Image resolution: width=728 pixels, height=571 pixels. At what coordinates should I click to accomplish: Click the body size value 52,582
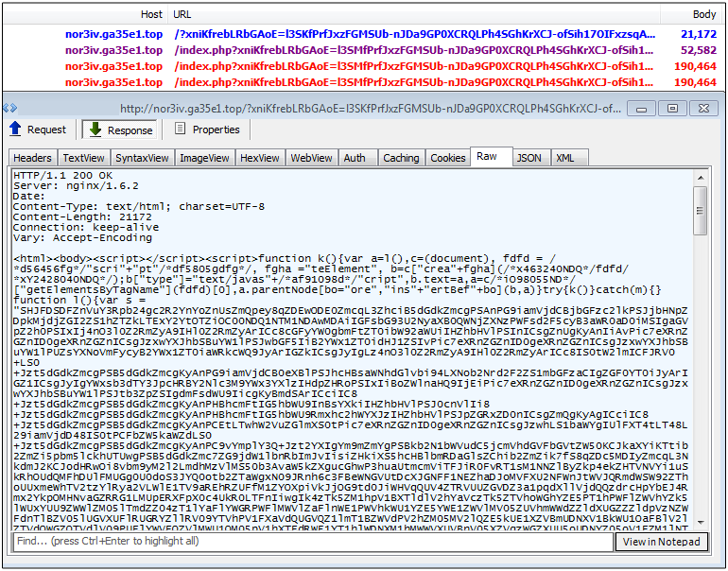[x=699, y=50]
